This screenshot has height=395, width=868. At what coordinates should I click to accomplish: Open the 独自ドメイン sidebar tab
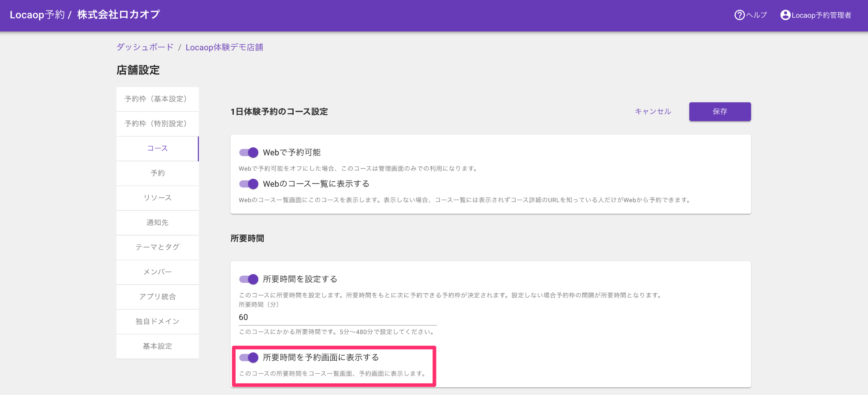[157, 321]
